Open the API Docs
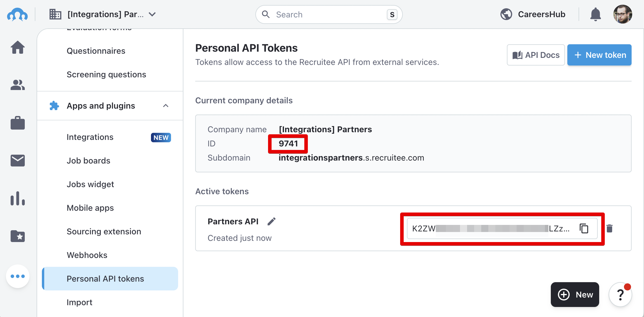Screen dimensions: 644x317 tap(536, 55)
